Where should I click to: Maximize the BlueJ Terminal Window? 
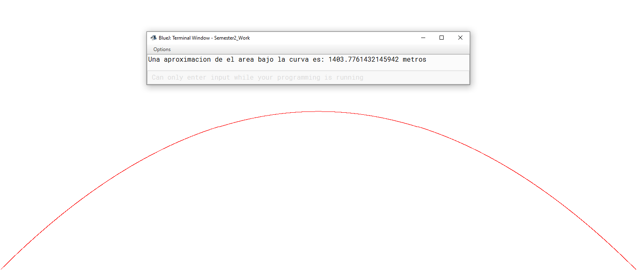click(x=442, y=38)
